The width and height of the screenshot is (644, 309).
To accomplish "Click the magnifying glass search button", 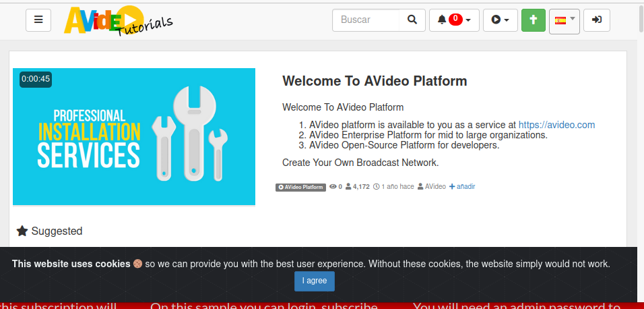I will tap(412, 20).
